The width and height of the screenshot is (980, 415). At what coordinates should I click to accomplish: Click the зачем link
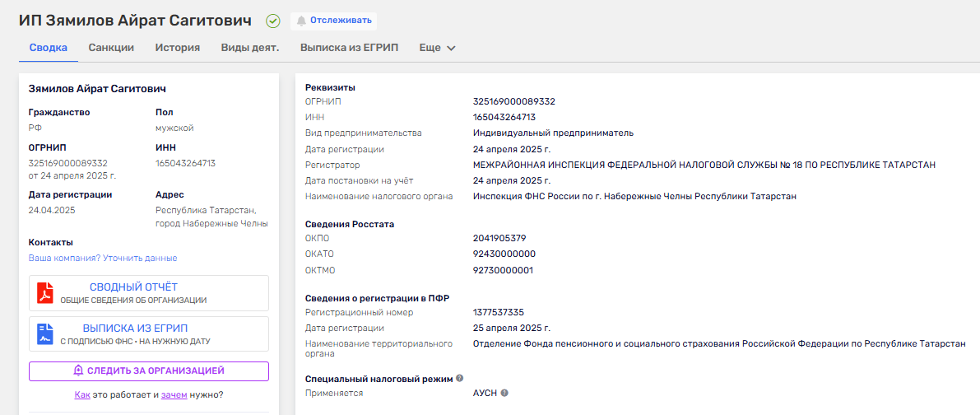click(174, 394)
